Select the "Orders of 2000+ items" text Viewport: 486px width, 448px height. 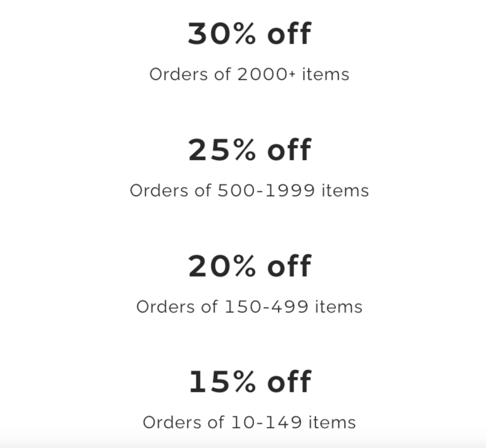249,74
